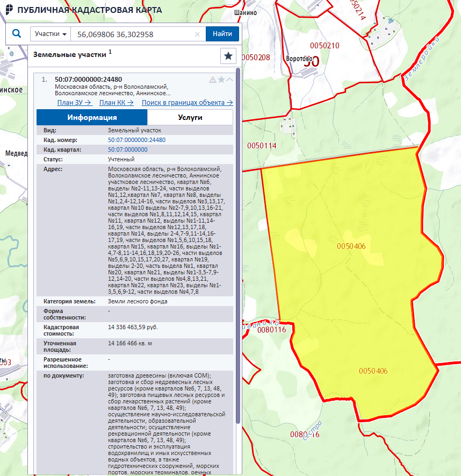Click cadastral number 50:07:0000000:24480 link
Screen dimensions: 461x476
(136, 140)
